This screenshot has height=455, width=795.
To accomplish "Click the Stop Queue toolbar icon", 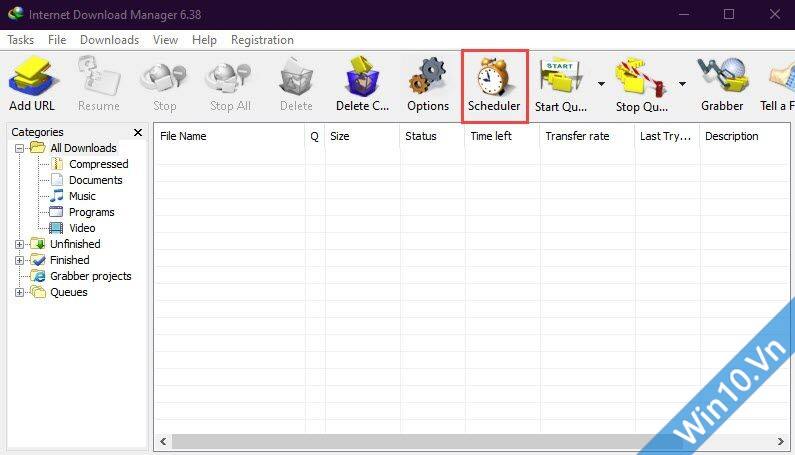I will pos(641,78).
